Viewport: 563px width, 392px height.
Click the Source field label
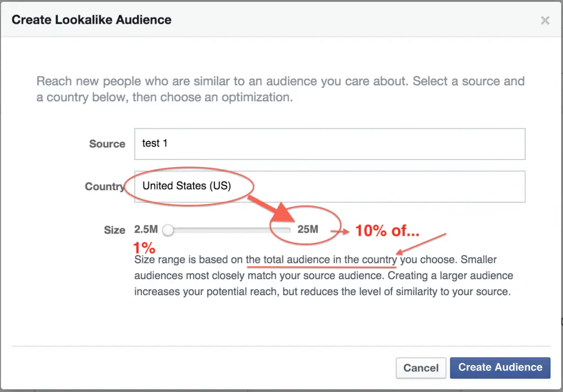107,143
